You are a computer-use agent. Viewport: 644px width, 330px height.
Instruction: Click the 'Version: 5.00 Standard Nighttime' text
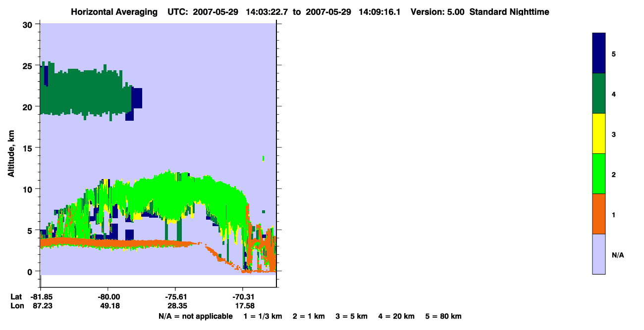tap(480, 12)
